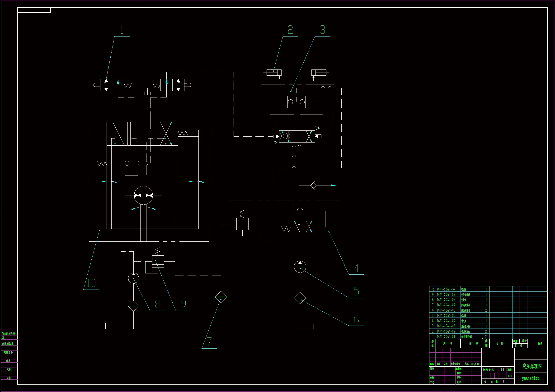This screenshot has width=555, height=392.
Task: Click the empty box at top-left frame corner
Action: 34,10
